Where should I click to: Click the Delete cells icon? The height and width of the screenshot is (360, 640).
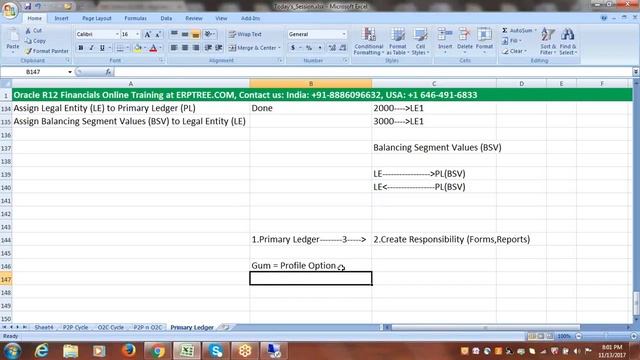464,35
